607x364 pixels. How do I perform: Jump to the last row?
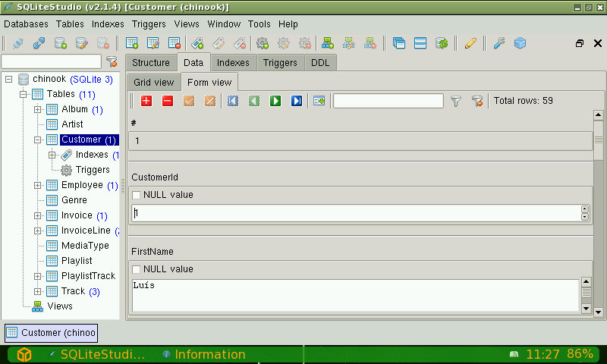[x=297, y=101]
